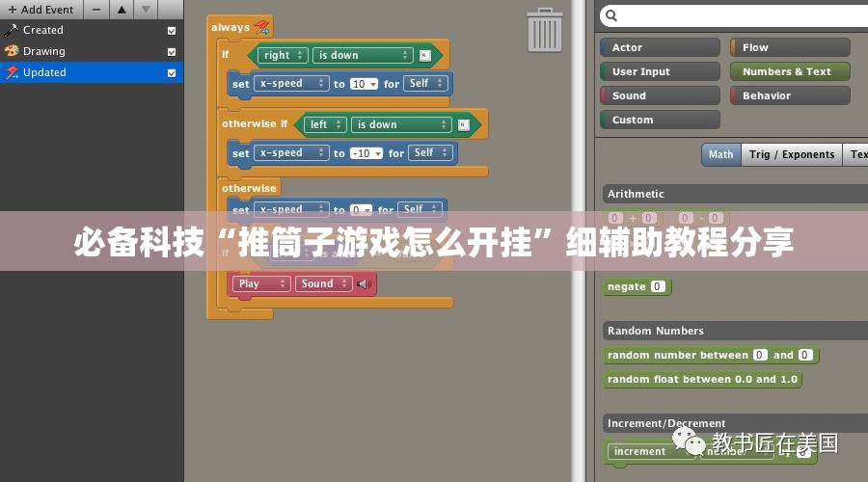Open the 'left' key dropdown

pos(325,125)
